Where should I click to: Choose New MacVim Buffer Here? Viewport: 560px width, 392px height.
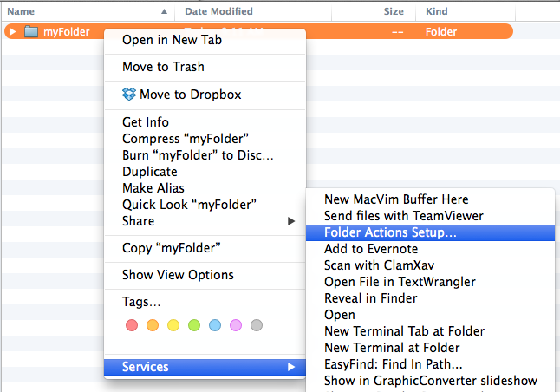[430, 199]
